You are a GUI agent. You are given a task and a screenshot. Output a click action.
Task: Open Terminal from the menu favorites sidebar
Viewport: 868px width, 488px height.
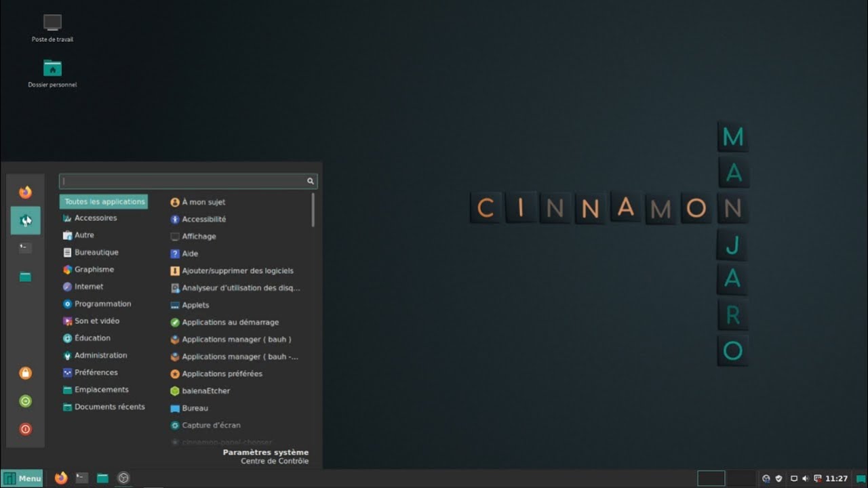coord(25,248)
